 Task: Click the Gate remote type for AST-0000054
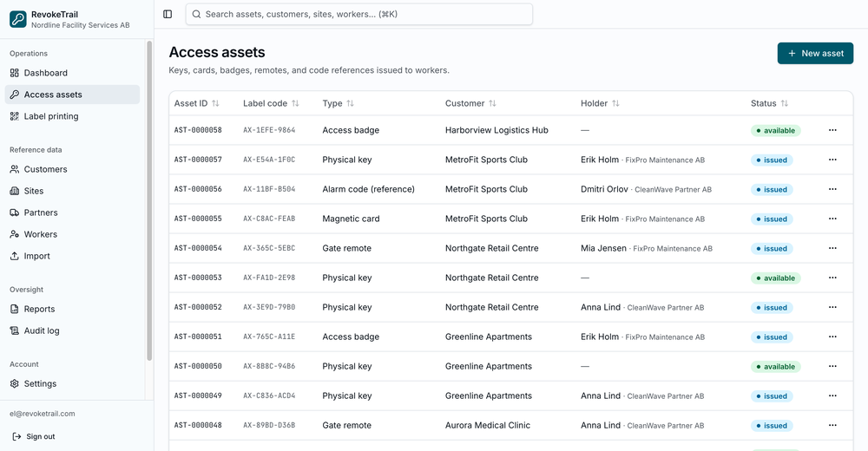[x=346, y=248]
